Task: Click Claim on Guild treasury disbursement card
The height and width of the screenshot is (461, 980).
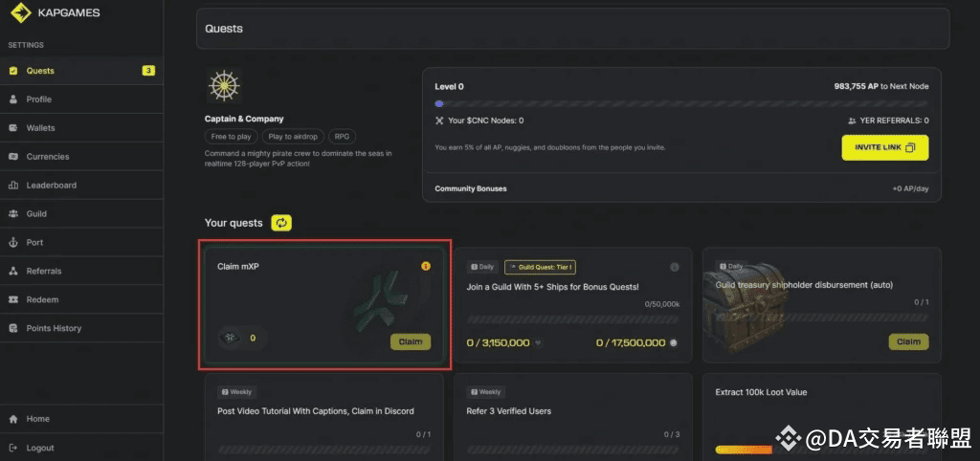Action: pyautogui.click(x=909, y=341)
